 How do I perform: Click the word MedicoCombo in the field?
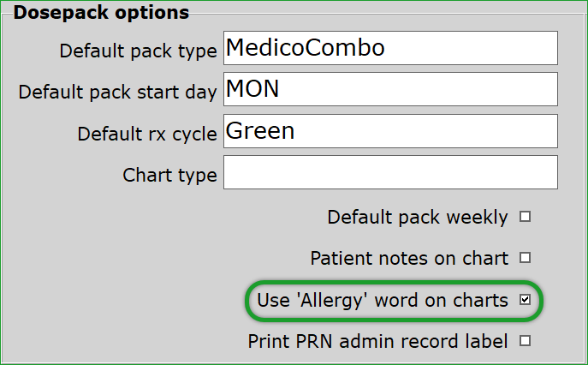305,49
